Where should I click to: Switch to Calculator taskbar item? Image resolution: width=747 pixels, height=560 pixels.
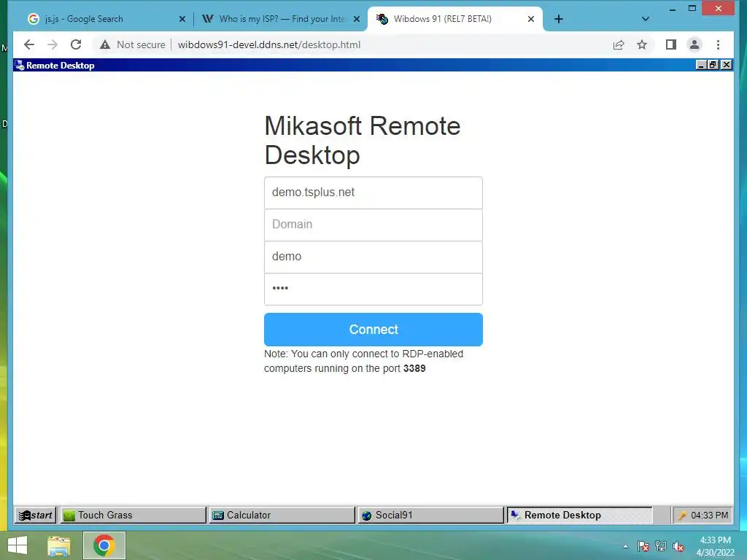(x=282, y=516)
